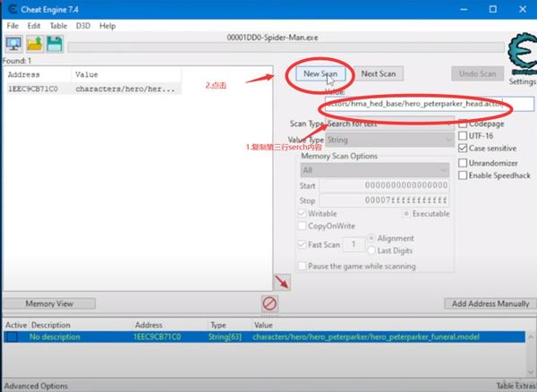Image resolution: width=537 pixels, height=392 pixels.
Task: Click process name 00001DD0-Spider-Man.exe
Action: click(272, 38)
